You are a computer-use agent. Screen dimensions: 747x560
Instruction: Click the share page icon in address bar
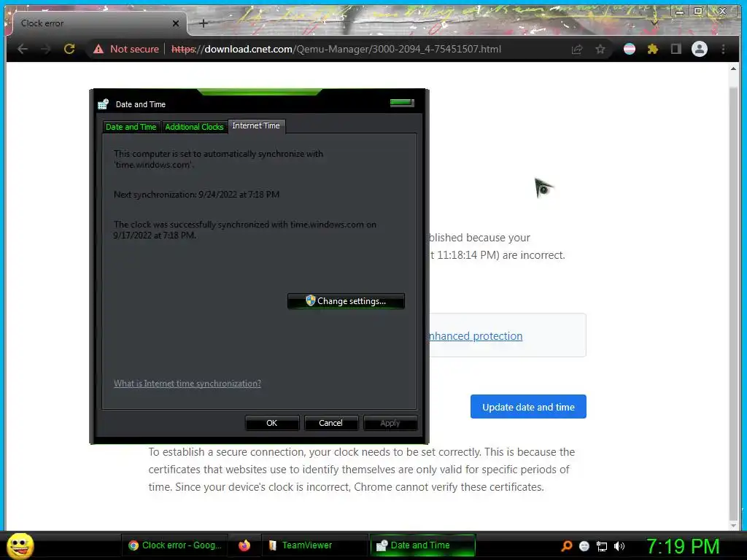577,49
